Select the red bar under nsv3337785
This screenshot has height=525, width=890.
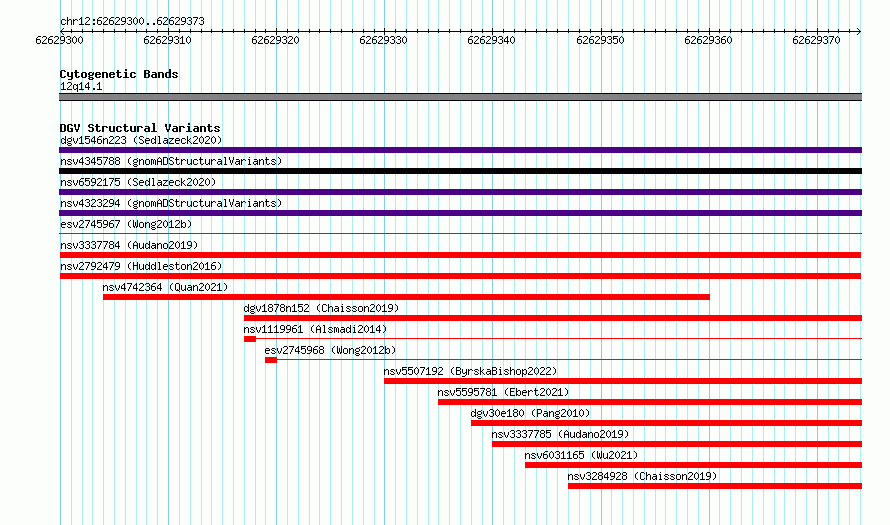[x=677, y=444]
